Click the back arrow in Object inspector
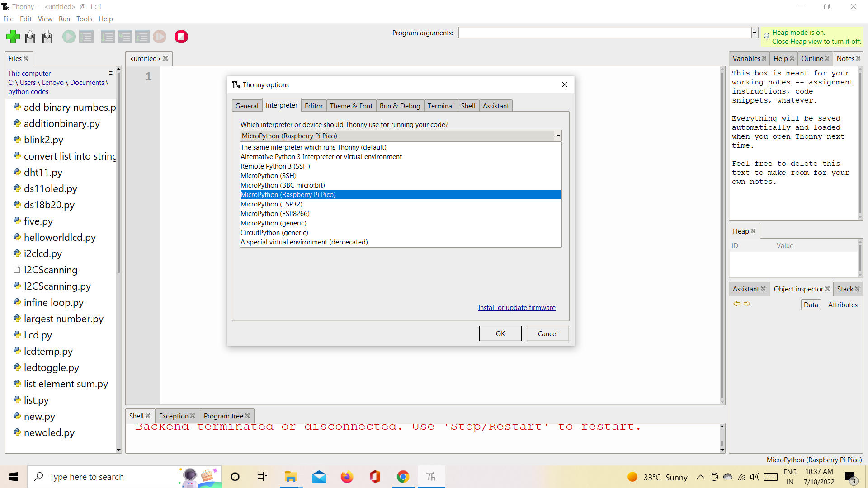Screen dimensions: 868x488 736,304
